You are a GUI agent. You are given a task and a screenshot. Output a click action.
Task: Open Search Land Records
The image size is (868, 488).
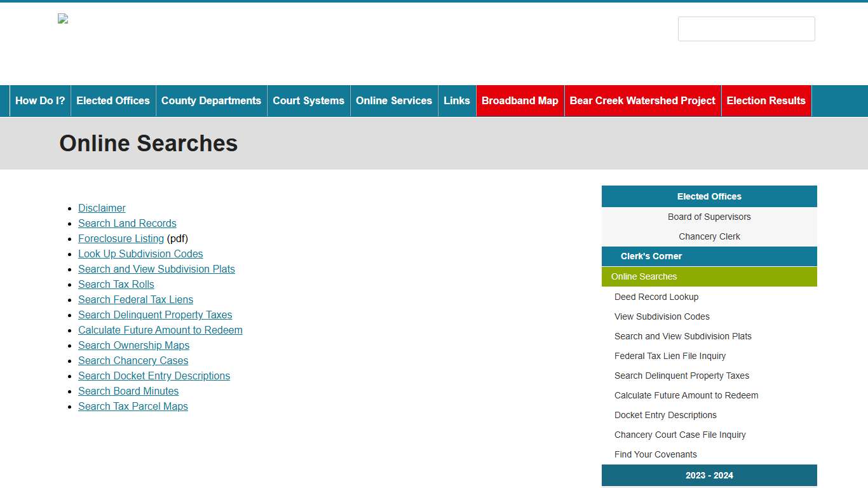pyautogui.click(x=127, y=223)
